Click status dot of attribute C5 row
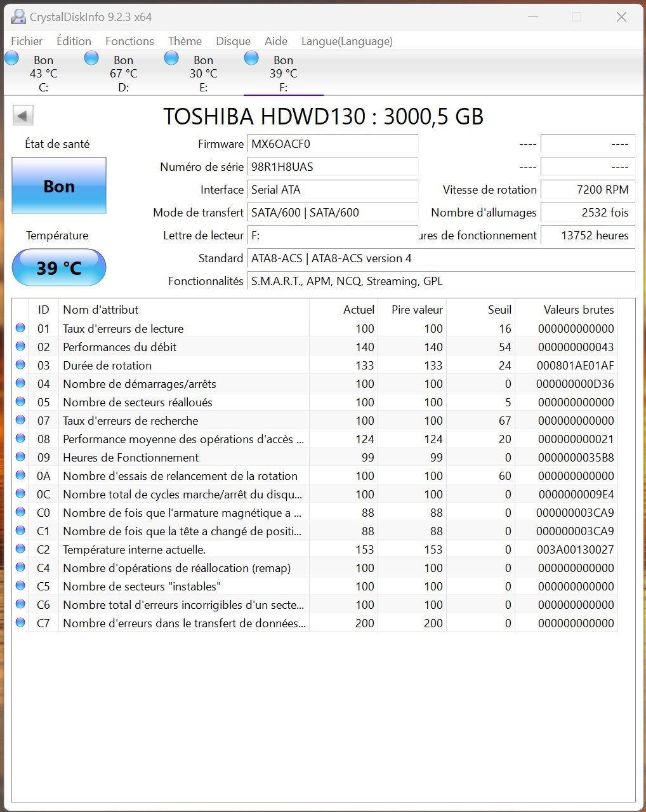This screenshot has width=646, height=812. tap(20, 585)
